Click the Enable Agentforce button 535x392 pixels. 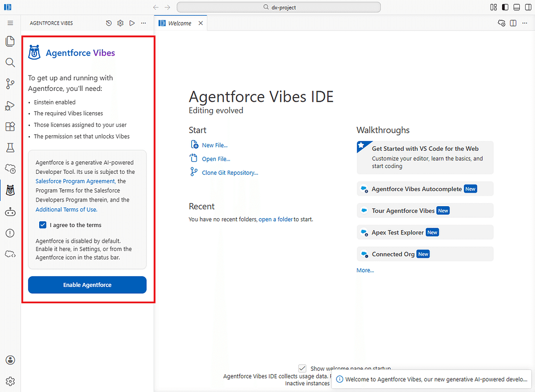pyautogui.click(x=87, y=285)
